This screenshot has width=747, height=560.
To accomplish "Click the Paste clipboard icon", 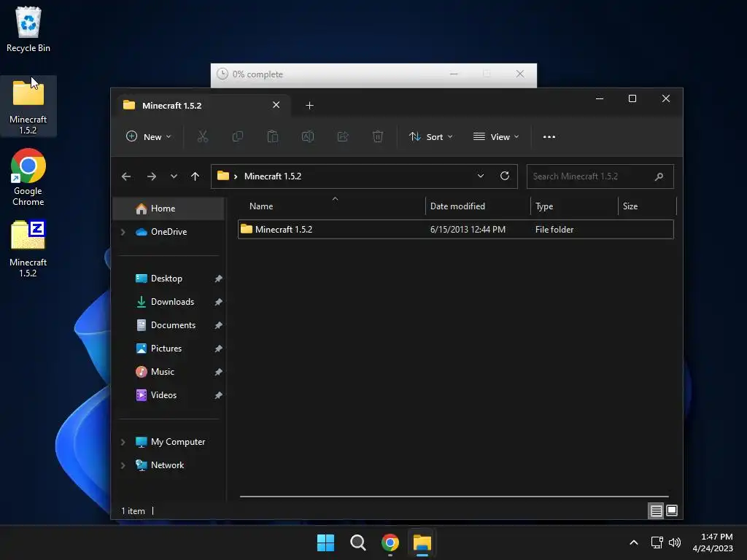I will pyautogui.click(x=273, y=136).
